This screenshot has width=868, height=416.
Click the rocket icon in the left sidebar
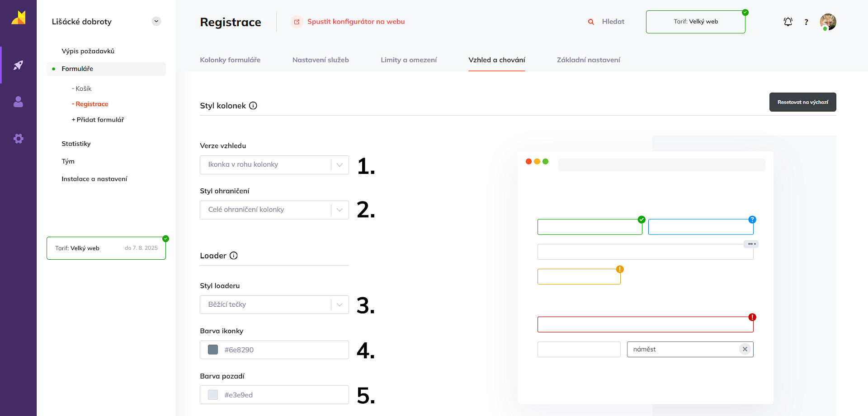tap(18, 65)
